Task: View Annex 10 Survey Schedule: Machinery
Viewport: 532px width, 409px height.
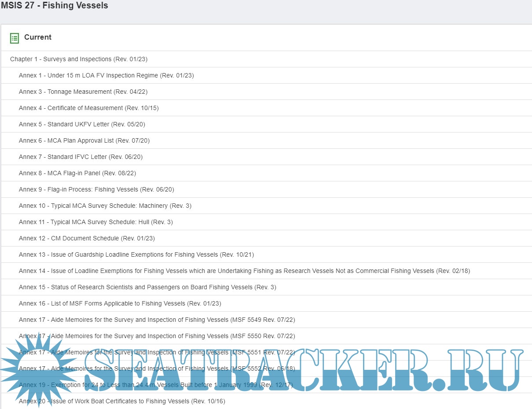Action: (105, 206)
